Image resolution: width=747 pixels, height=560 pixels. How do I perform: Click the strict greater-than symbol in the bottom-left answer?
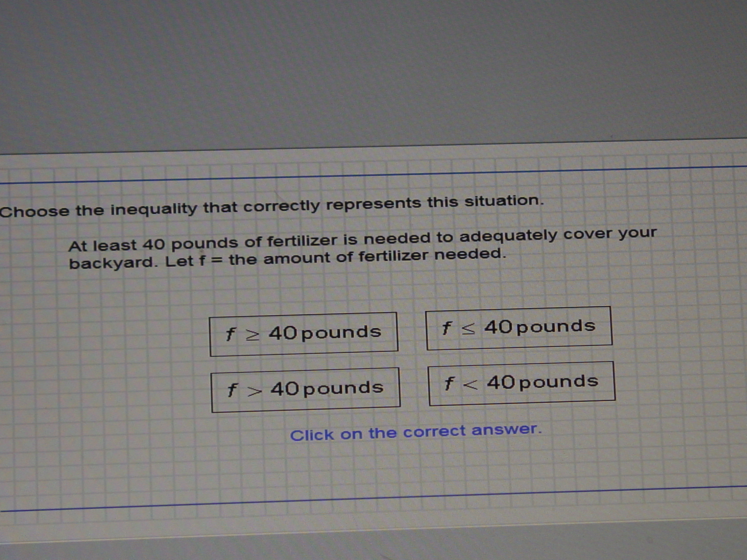[254, 391]
